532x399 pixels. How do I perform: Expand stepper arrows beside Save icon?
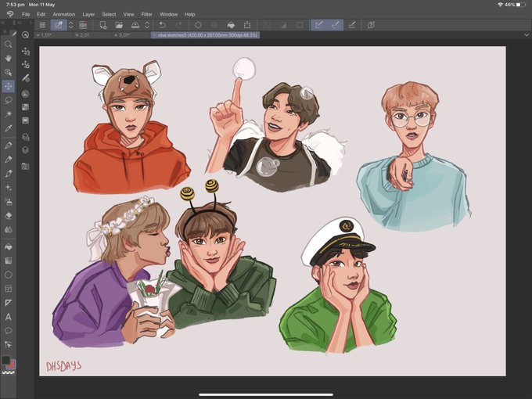pos(147,25)
